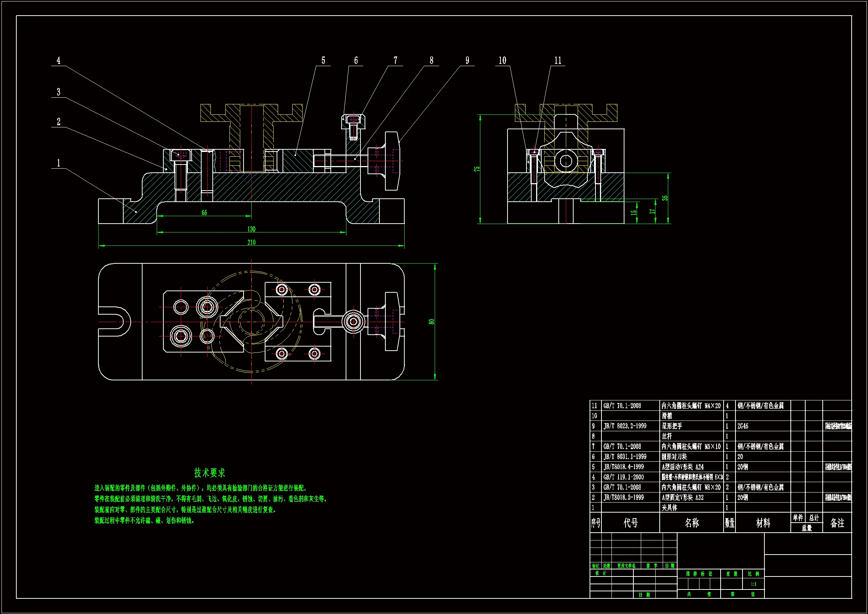This screenshot has width=868, height=614.
Task: Click the JB/T 8031.1-1999 code cell
Action: [x=625, y=457]
